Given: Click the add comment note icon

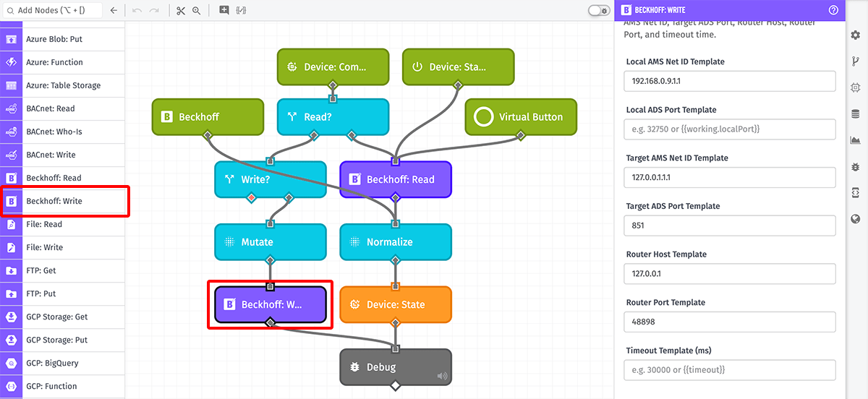Looking at the screenshot, I should pyautogui.click(x=224, y=11).
